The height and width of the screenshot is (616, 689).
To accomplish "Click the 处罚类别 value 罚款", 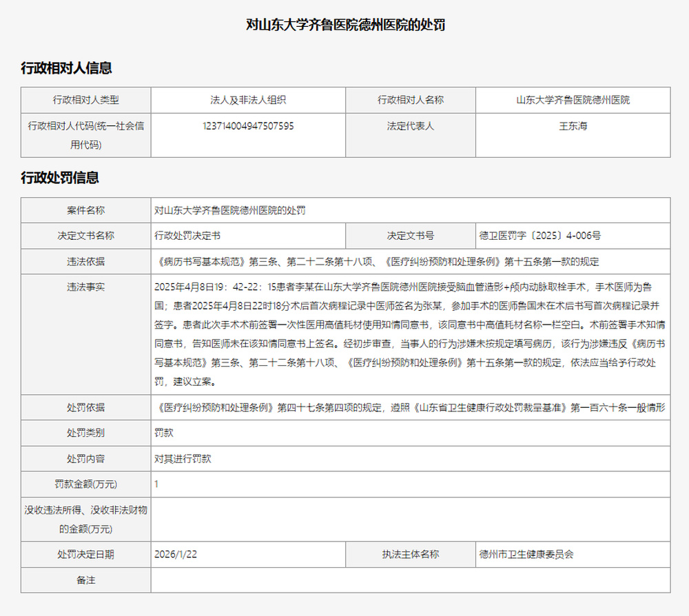I will click(x=163, y=433).
